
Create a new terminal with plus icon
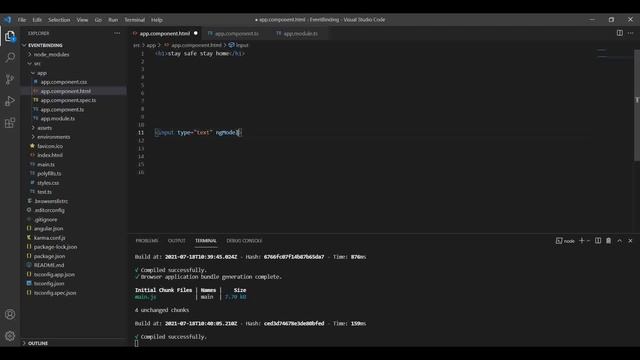pos(582,241)
